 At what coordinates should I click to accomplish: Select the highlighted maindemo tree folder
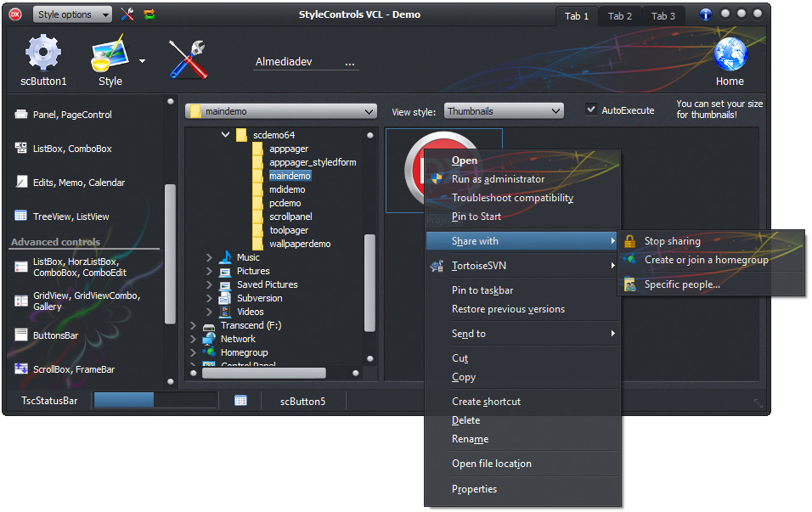coord(290,176)
